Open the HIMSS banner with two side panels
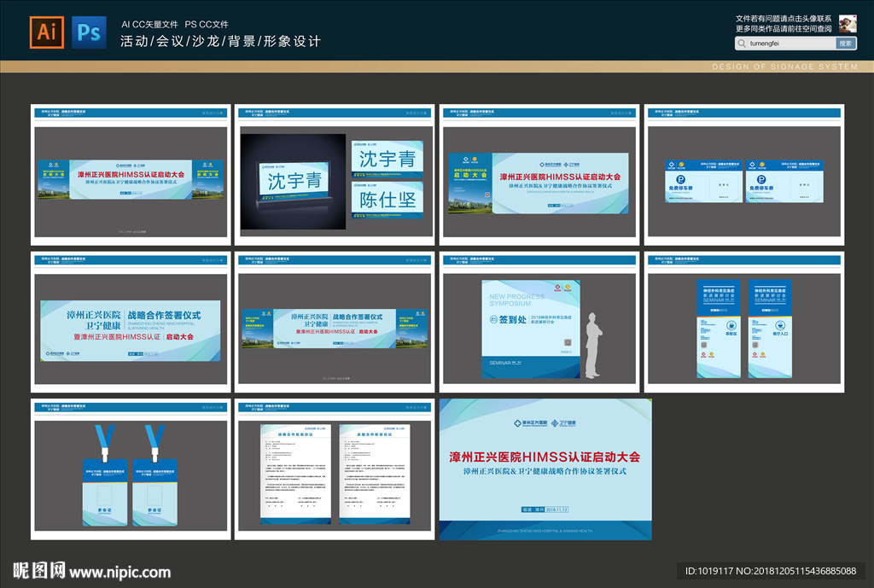The image size is (874, 588). point(131,179)
